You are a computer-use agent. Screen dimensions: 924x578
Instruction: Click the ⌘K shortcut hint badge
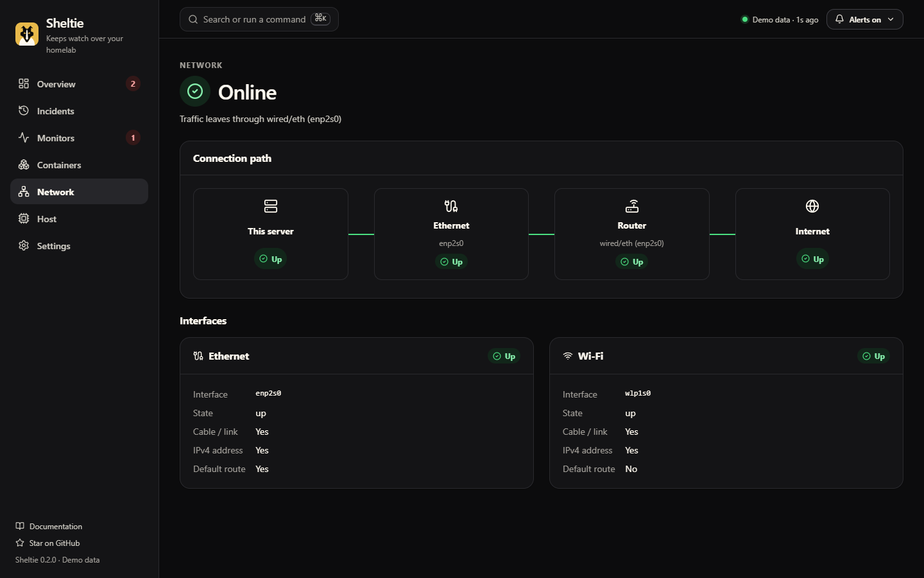(x=320, y=19)
